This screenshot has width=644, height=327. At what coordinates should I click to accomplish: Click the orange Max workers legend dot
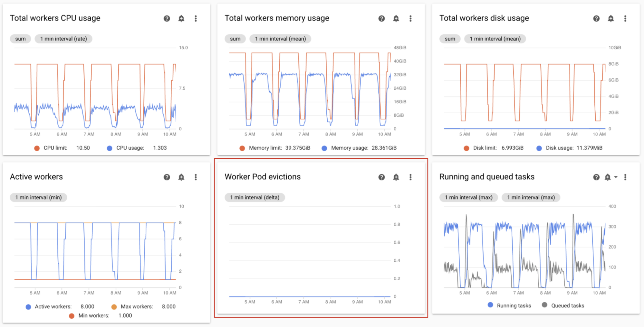pos(114,307)
